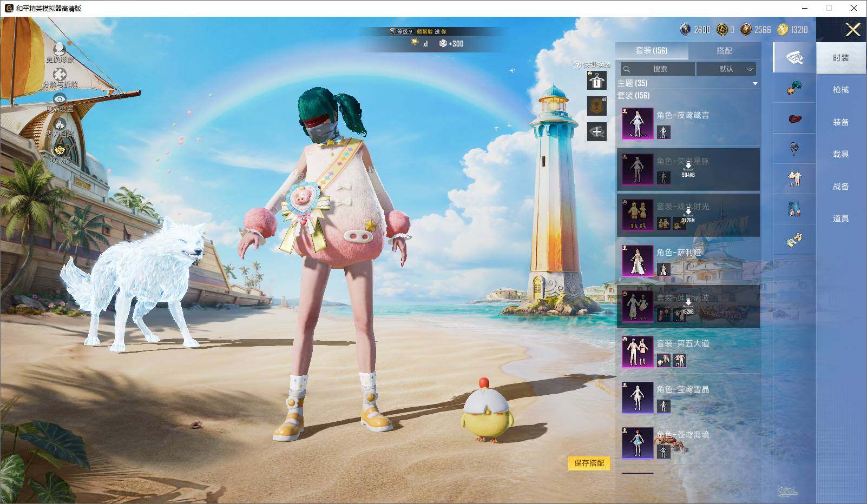Click small item icon under 角色-萨利娅

coord(664,269)
